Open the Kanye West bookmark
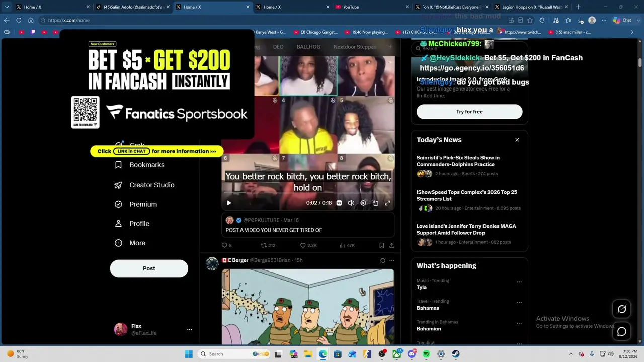The width and height of the screenshot is (644, 362). 267,32
